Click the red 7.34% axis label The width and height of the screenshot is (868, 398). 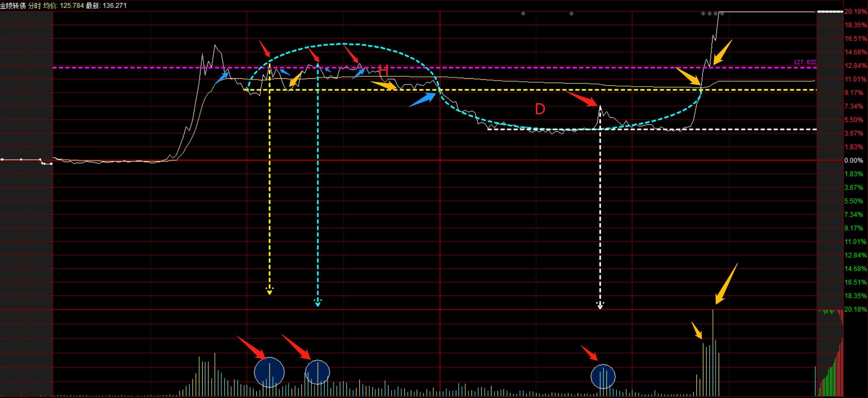pos(854,106)
